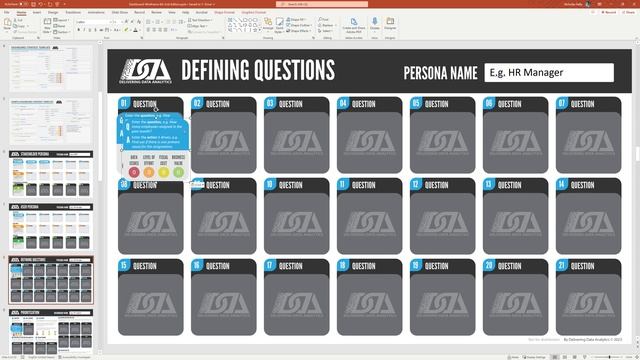Expand the shapes gallery
Image resolution: width=640 pixels, height=360 pixels.
coord(260,31)
